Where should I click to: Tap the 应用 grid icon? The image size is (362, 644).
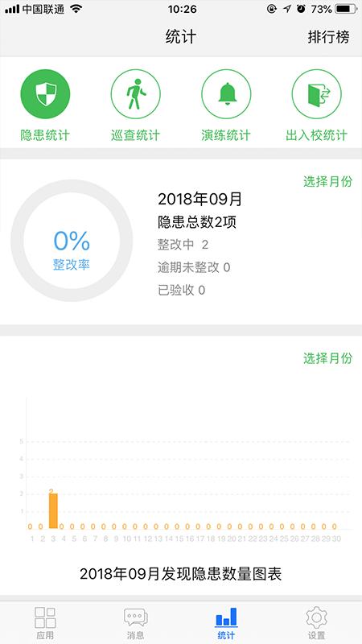click(x=45, y=618)
